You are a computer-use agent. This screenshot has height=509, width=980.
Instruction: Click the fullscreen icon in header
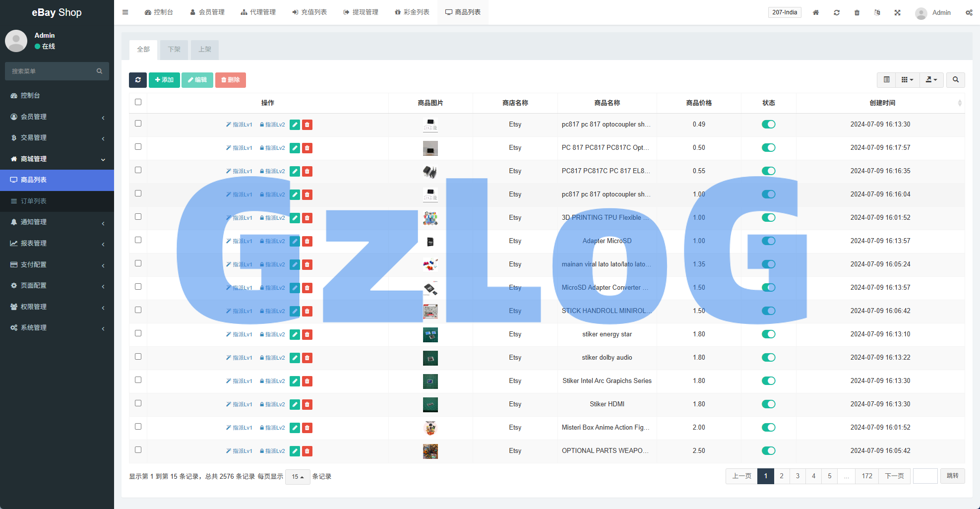pyautogui.click(x=897, y=12)
